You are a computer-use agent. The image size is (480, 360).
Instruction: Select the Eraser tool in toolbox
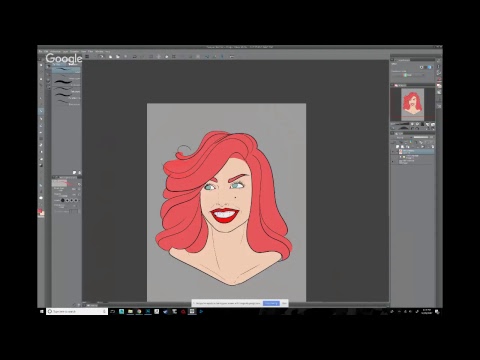click(41, 145)
